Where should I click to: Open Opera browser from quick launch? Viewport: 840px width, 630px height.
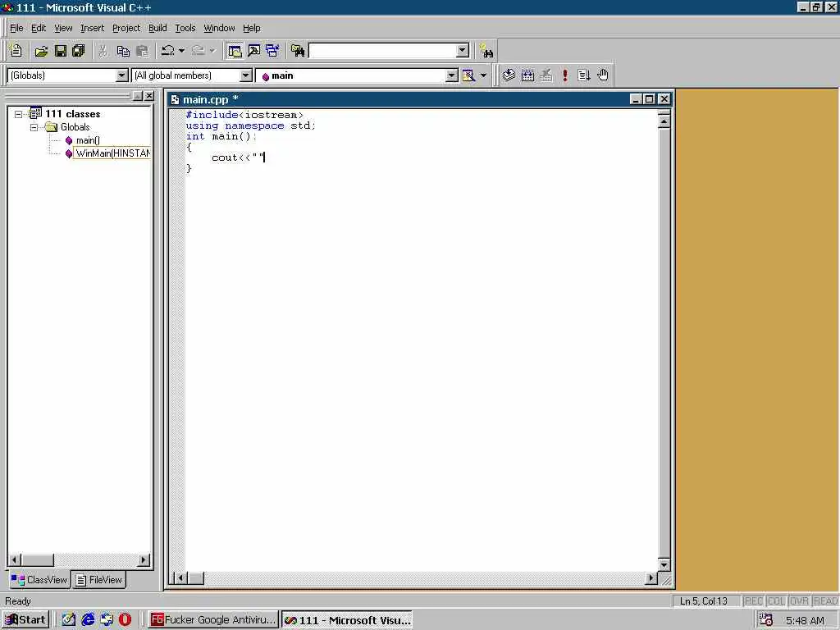point(125,620)
